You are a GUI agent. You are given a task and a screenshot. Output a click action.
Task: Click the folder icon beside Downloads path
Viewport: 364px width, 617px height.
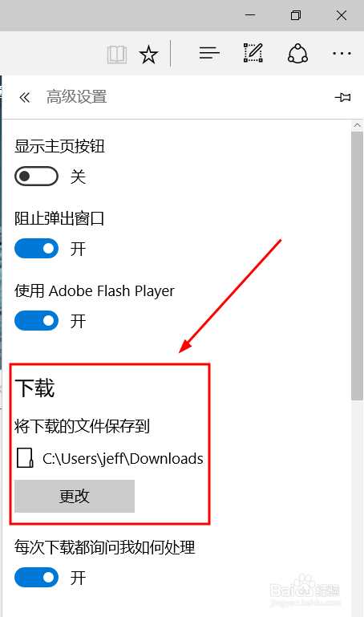point(25,458)
